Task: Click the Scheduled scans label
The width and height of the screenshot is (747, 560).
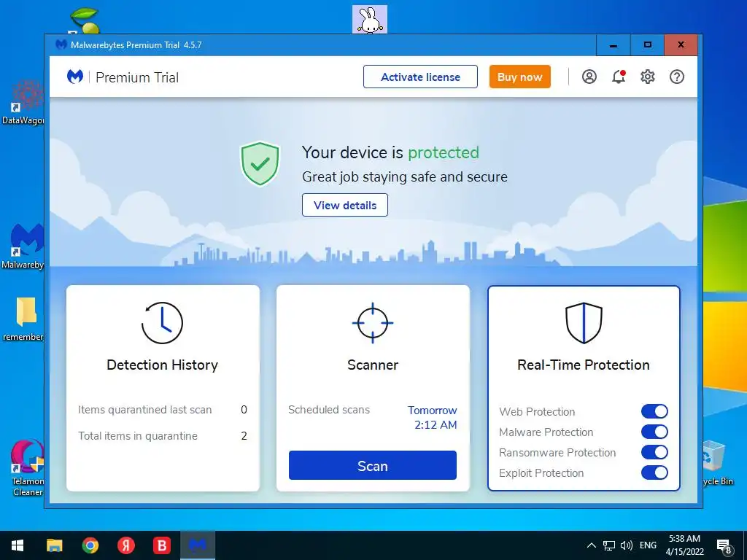Action: [x=329, y=410]
